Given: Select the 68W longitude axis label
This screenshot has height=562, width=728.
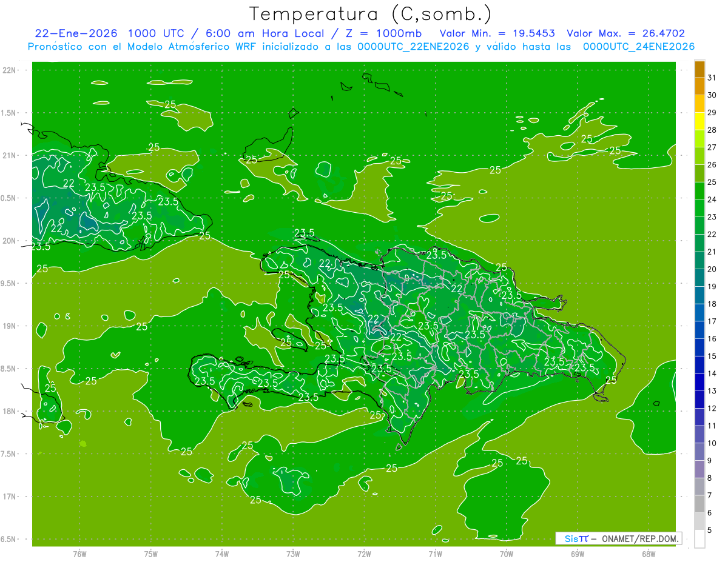Looking at the screenshot, I should coord(649,554).
